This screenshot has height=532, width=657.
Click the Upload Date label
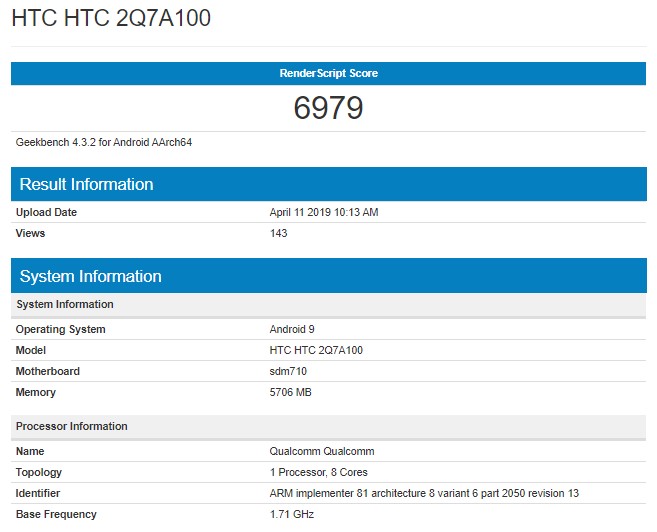click(x=46, y=212)
